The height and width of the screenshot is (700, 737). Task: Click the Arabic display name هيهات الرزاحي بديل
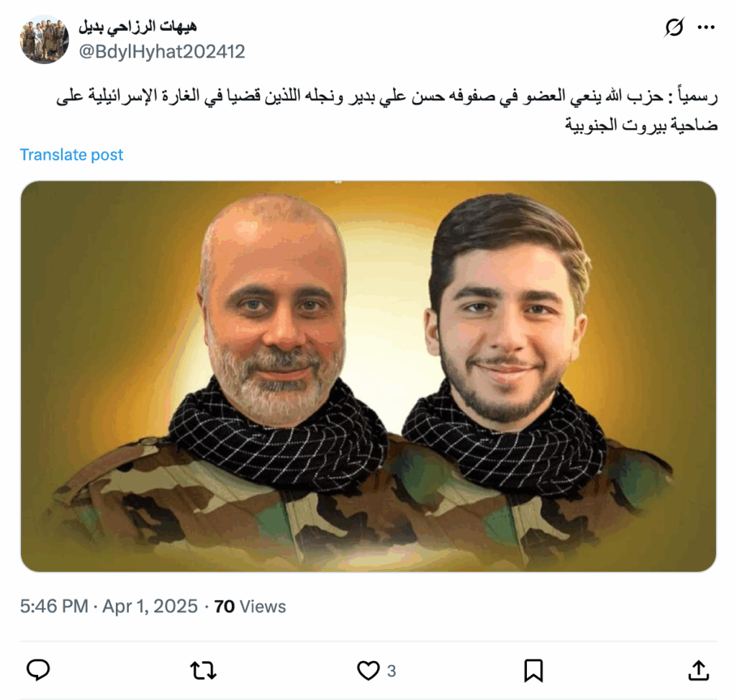tap(137, 27)
